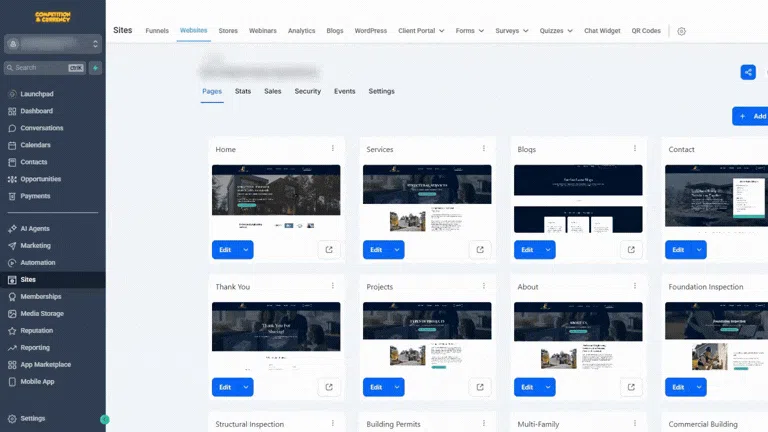
Task: Click the blue share icon button
Action: (x=748, y=72)
